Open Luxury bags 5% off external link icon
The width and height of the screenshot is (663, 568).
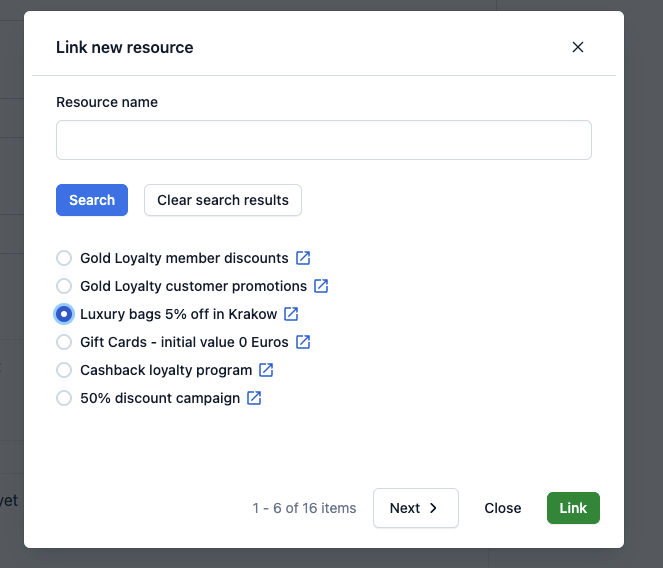(291, 313)
